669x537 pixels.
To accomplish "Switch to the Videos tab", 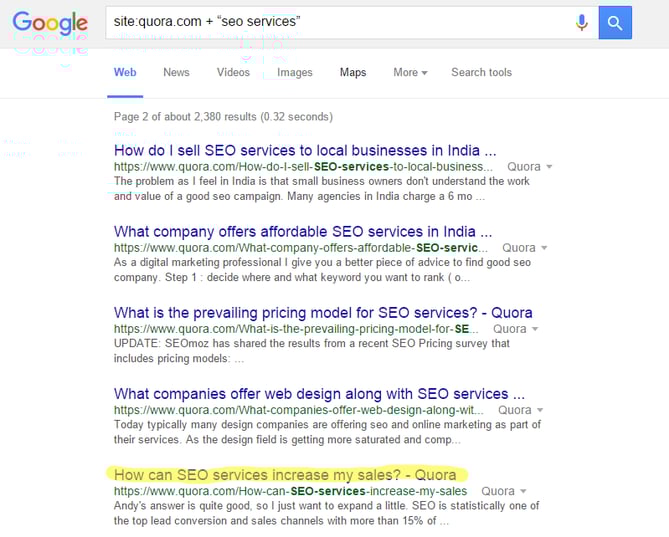I will [233, 73].
